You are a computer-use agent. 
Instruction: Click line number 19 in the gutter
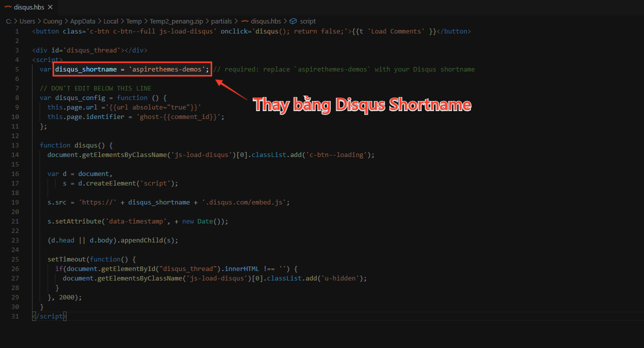(x=15, y=202)
